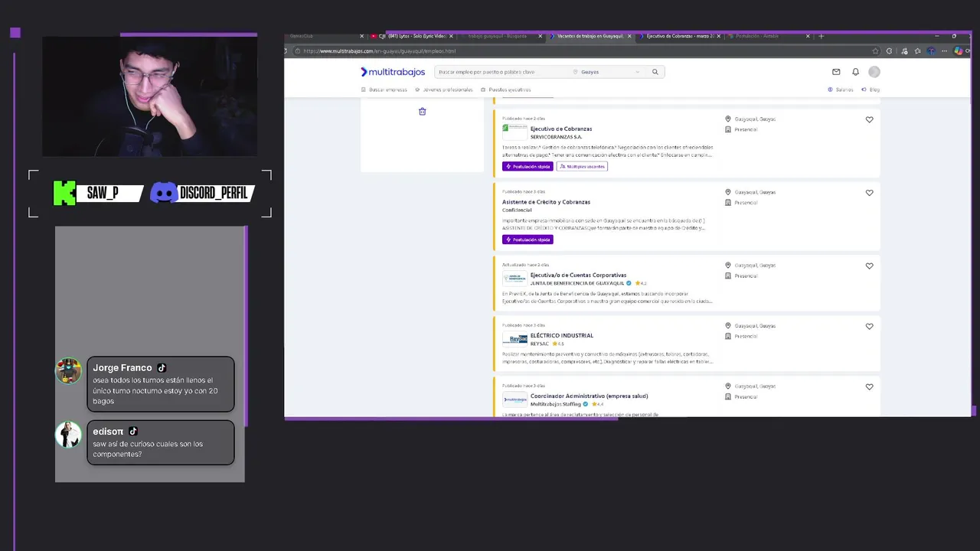Mark ELÉCTRICO INDUSTRIAL job as favorite

pyautogui.click(x=869, y=326)
